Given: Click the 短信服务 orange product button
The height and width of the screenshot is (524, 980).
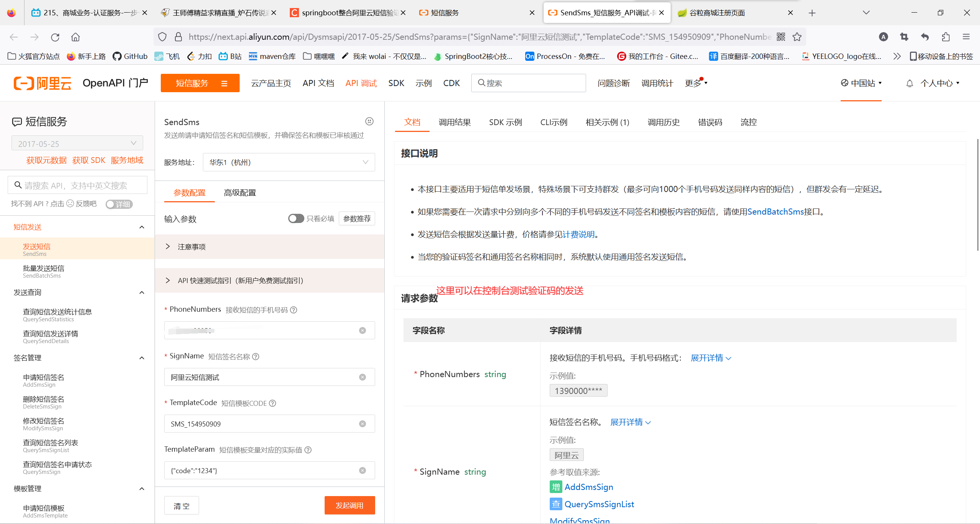Looking at the screenshot, I should point(200,83).
